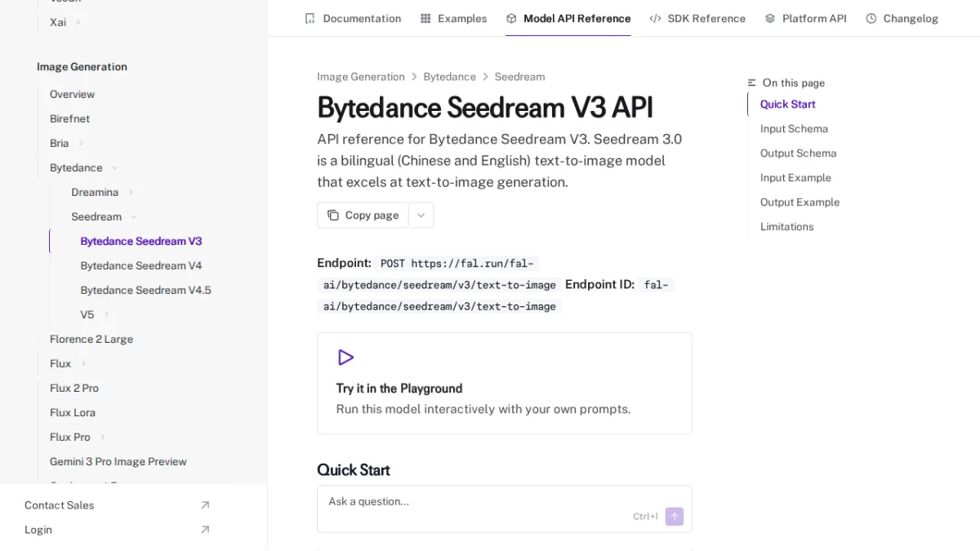The width and height of the screenshot is (980, 551).
Task: Open the Try it in the Playground card
Action: [x=504, y=383]
